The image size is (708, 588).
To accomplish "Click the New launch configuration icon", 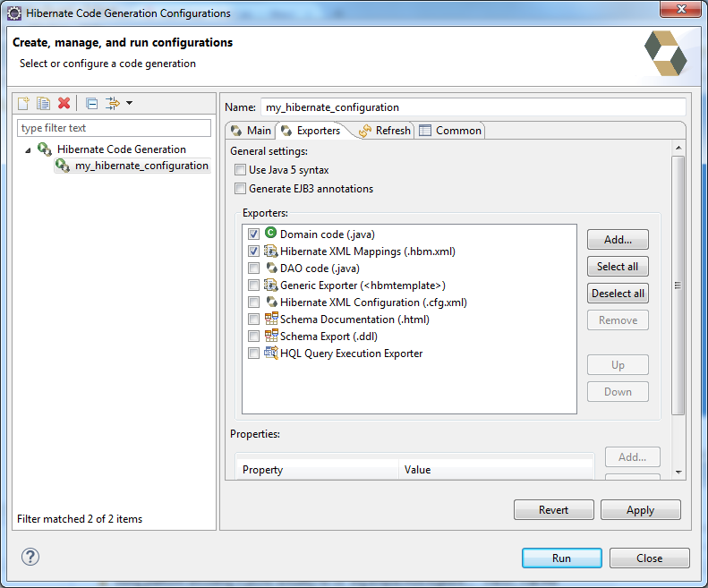I will (23, 104).
